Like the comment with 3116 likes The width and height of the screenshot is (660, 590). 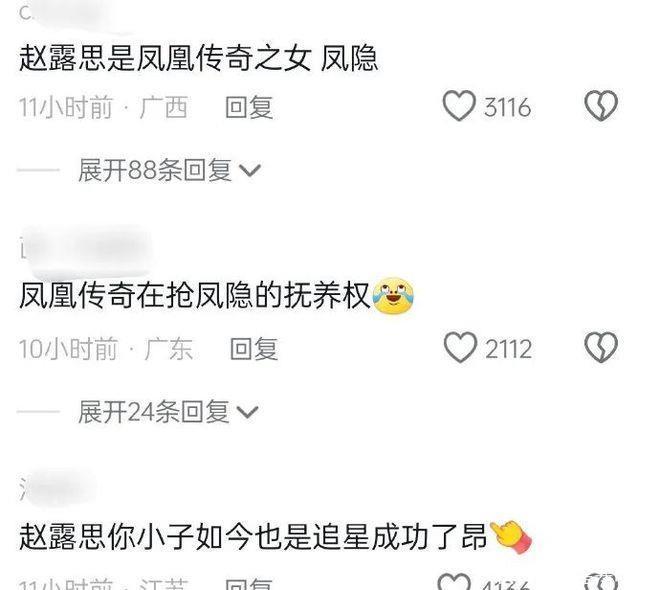point(459,106)
